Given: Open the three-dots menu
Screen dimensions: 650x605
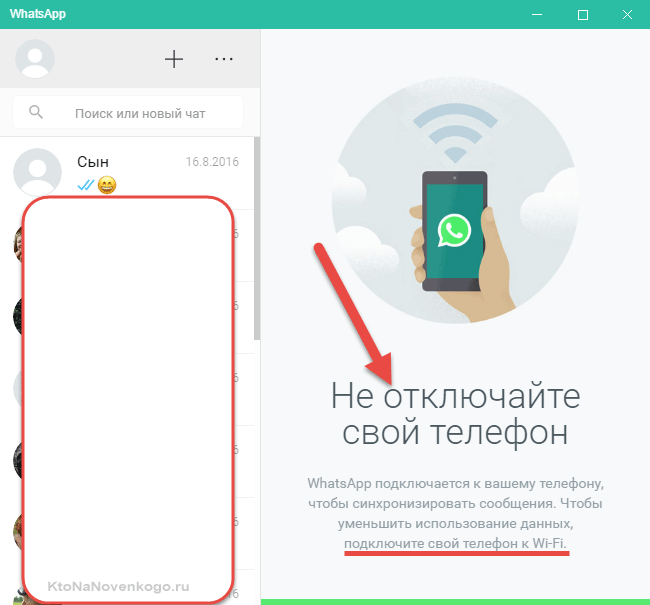Looking at the screenshot, I should click(x=224, y=59).
